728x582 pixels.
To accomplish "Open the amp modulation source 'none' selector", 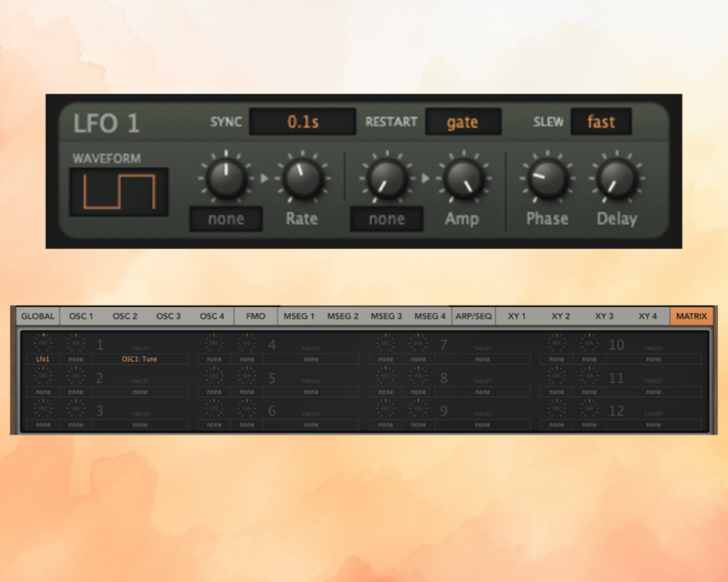I will tap(387, 218).
